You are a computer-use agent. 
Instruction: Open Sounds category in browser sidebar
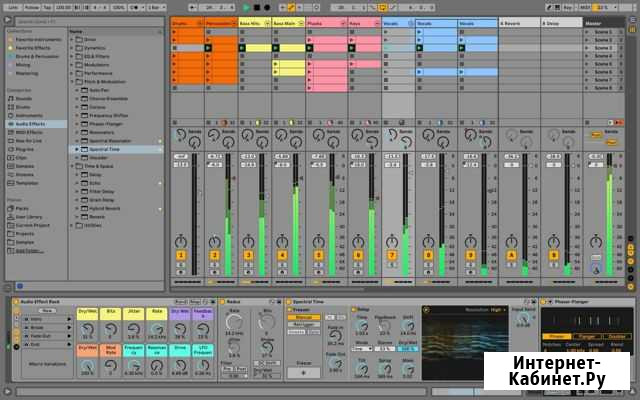point(21,99)
